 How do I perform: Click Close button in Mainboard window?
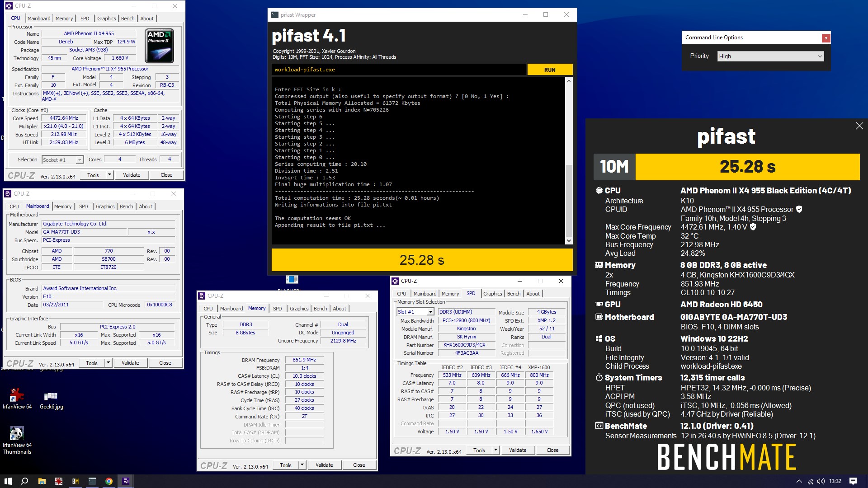165,363
